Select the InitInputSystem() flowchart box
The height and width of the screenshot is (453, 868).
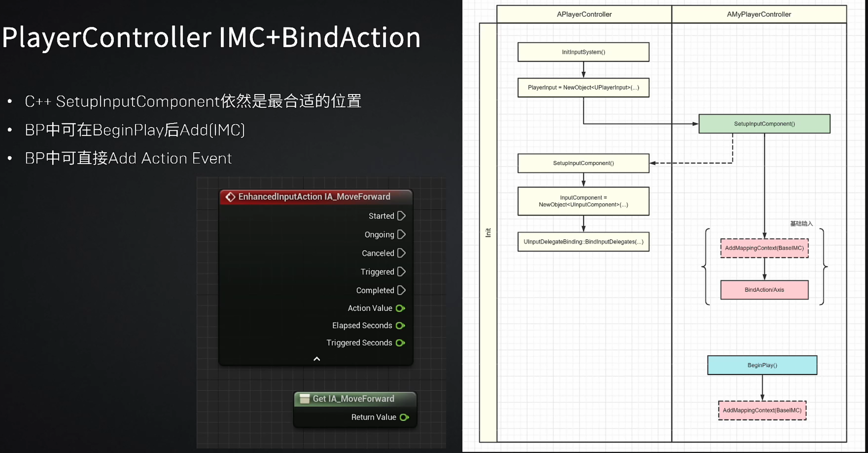583,52
